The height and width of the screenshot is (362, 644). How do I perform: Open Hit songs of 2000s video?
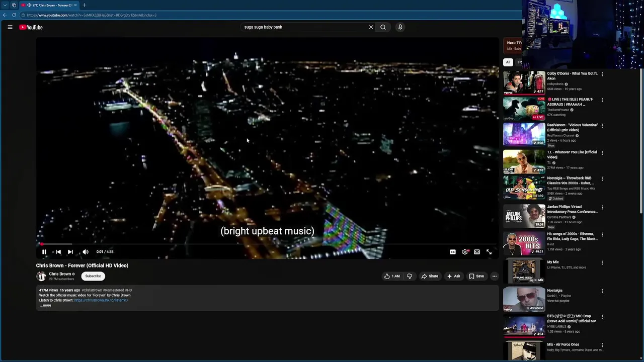tap(524, 243)
